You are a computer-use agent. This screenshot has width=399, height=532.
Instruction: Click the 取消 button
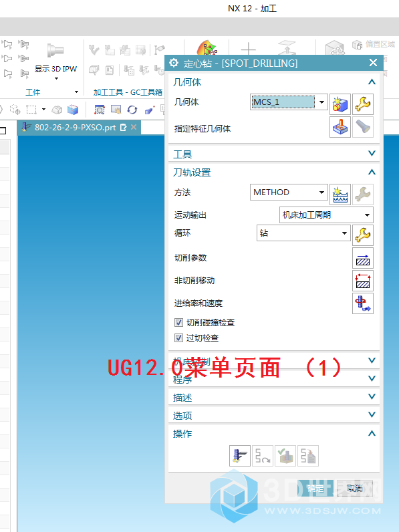coord(355,489)
